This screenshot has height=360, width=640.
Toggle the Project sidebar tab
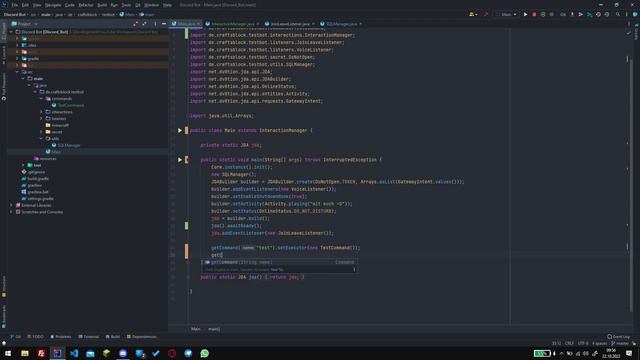point(4,32)
